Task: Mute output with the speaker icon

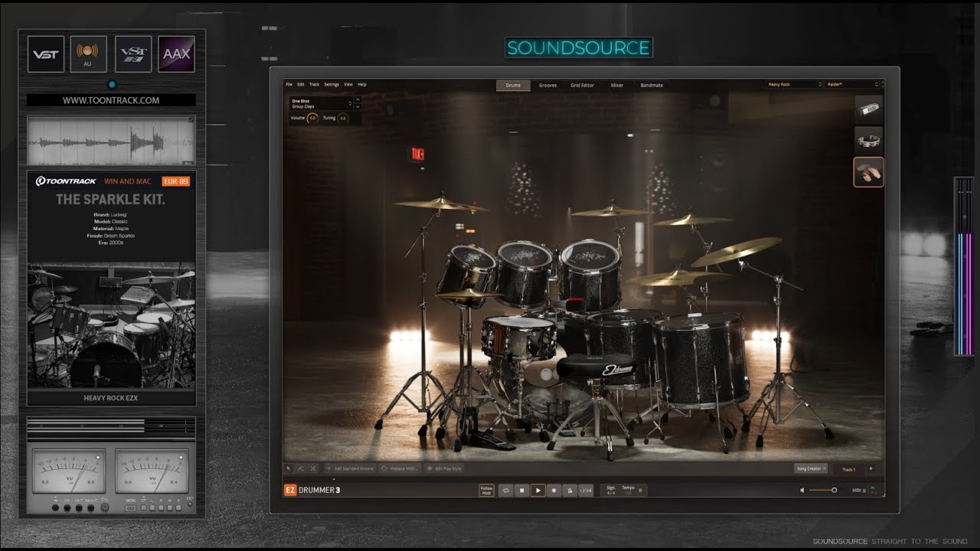Action: pyautogui.click(x=802, y=491)
